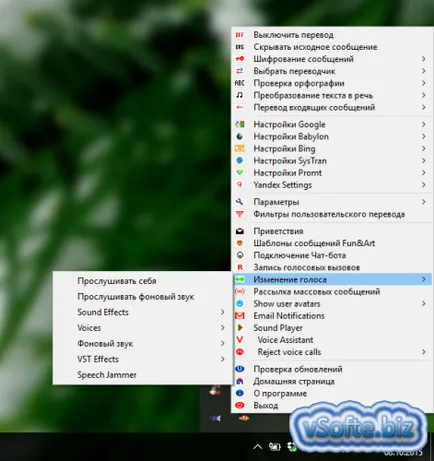Click the Google settings icon

coord(240,124)
